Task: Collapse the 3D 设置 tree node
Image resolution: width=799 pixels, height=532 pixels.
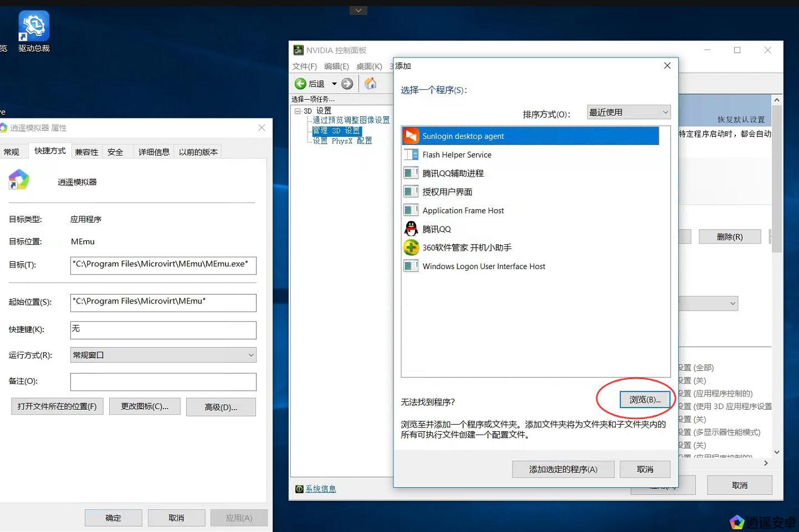Action: click(x=298, y=111)
